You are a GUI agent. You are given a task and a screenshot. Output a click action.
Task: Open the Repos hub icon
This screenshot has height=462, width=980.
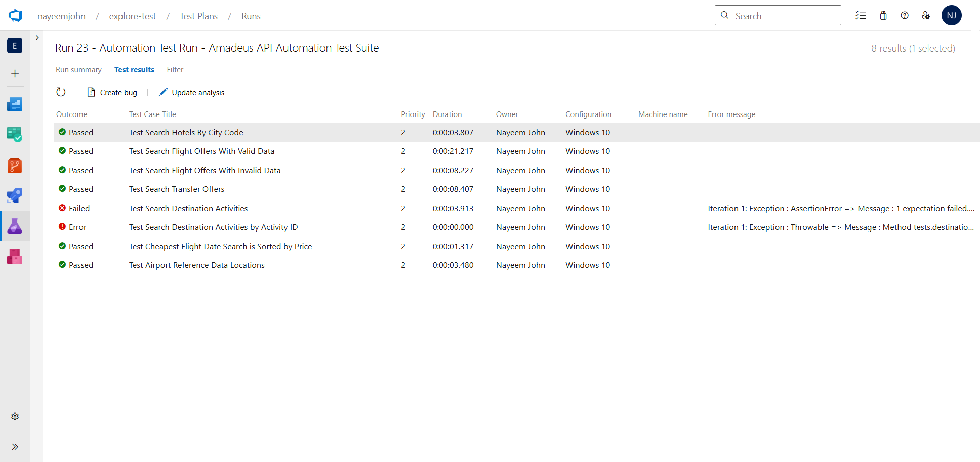point(15,165)
